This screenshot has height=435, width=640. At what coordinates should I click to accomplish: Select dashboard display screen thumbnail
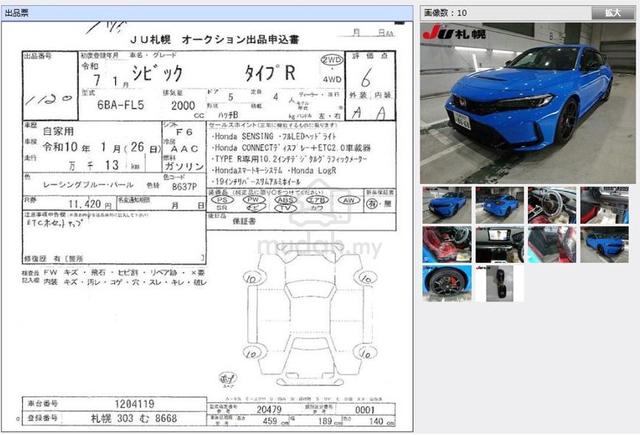pyautogui.click(x=500, y=244)
